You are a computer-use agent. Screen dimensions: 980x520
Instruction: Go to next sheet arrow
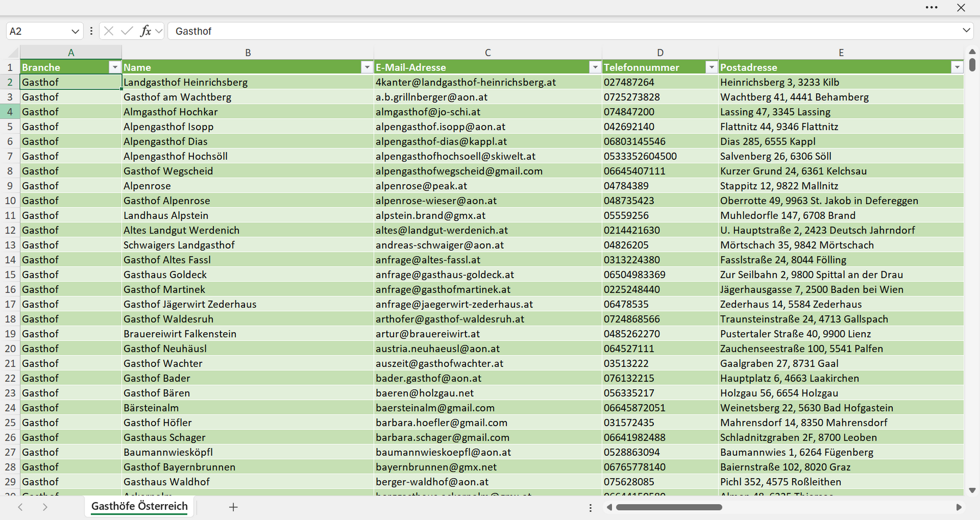pos(45,507)
